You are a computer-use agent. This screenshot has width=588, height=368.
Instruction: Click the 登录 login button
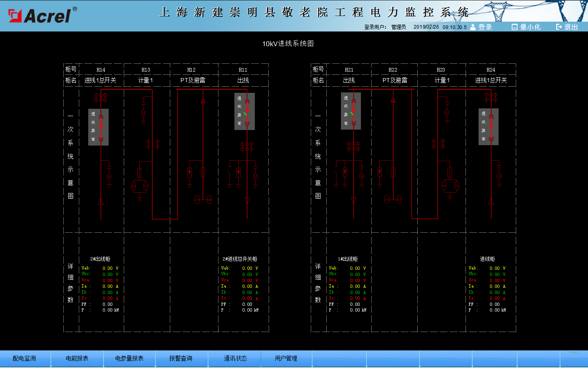click(x=481, y=27)
